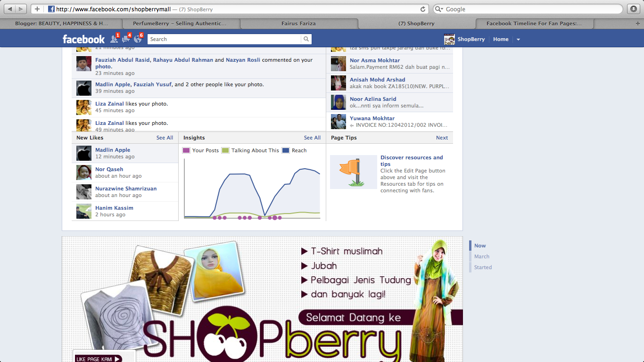Open Anisah Mohd Arshad message
This screenshot has width=644, height=362.
tap(390, 83)
